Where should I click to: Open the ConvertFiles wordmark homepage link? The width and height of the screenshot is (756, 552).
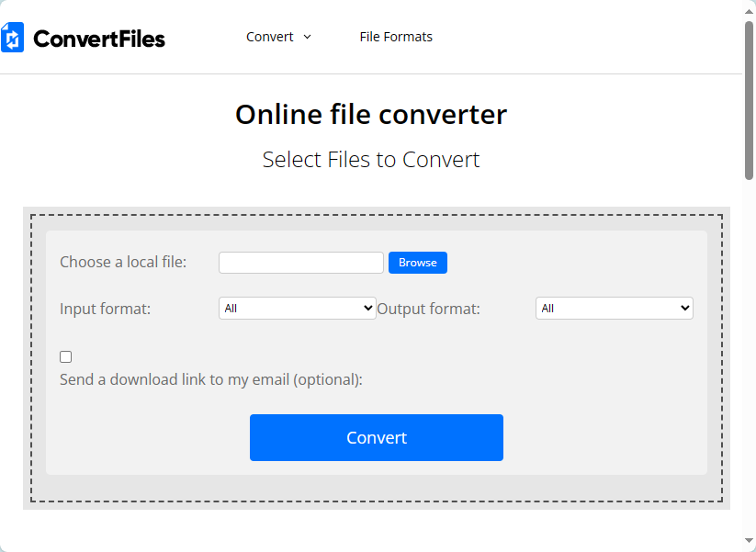coord(99,39)
